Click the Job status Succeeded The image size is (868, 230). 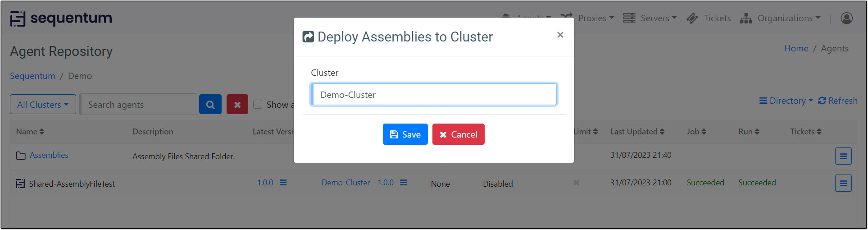705,183
